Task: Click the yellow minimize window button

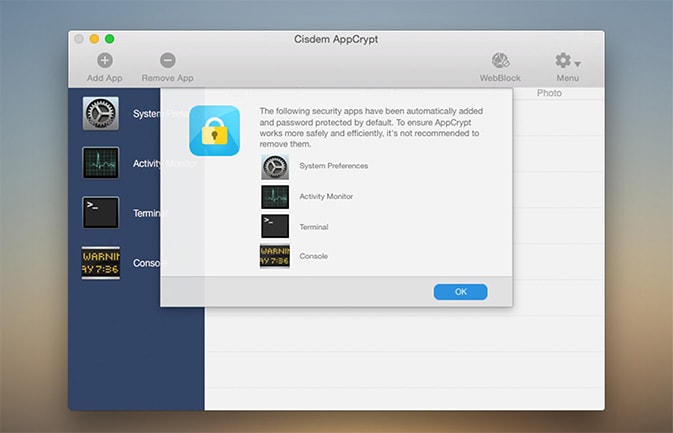Action: click(95, 39)
